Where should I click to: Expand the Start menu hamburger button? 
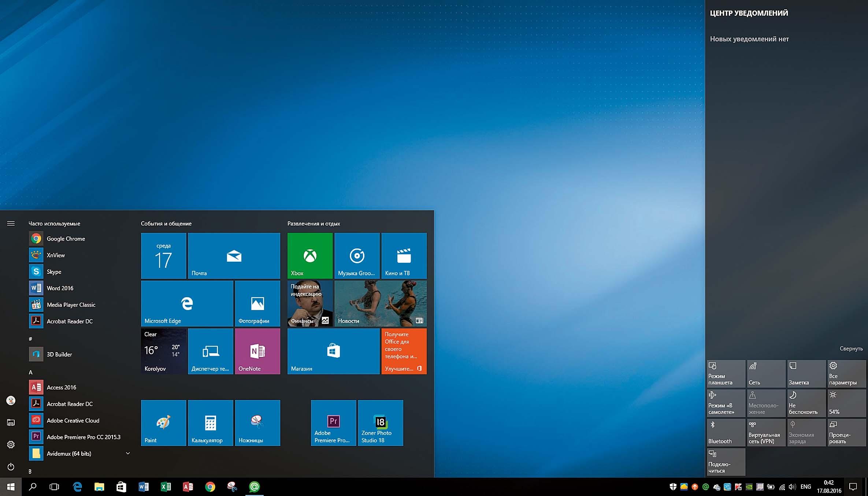[11, 223]
